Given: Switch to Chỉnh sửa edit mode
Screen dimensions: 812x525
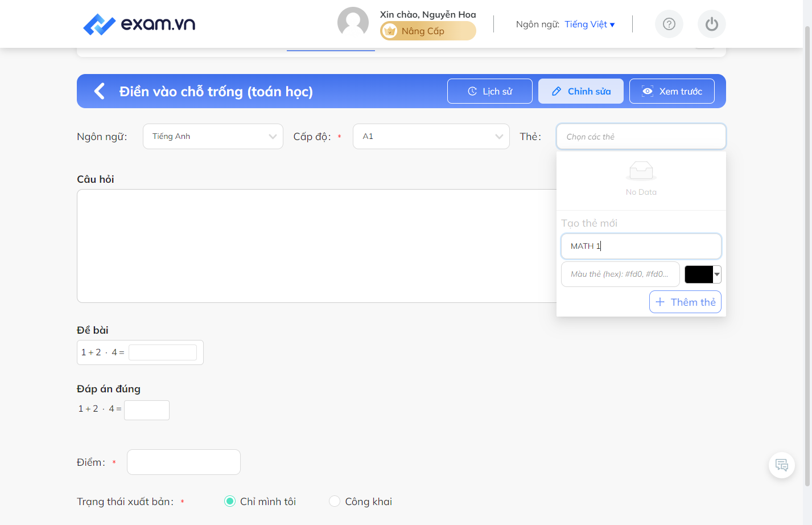Looking at the screenshot, I should pos(581,91).
